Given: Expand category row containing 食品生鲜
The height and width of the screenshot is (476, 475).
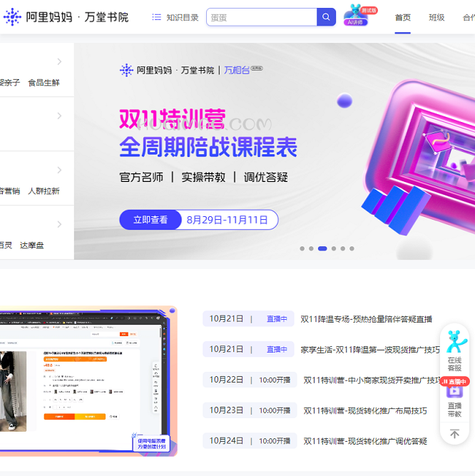Looking at the screenshot, I should coord(59,61).
